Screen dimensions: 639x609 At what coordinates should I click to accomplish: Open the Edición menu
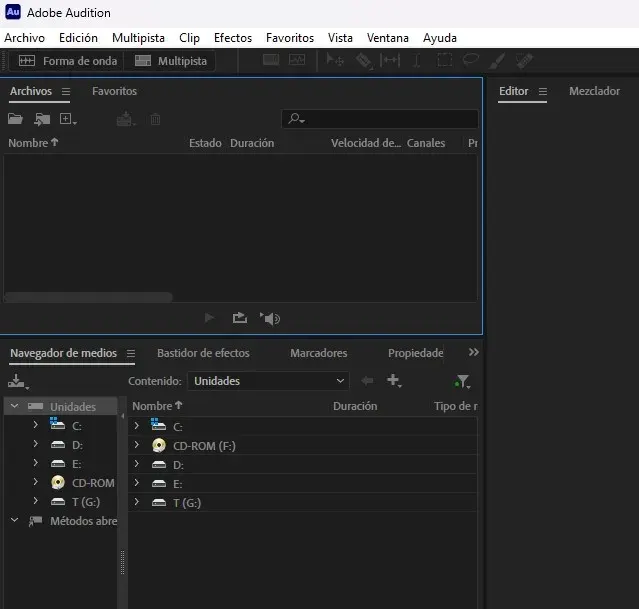[x=78, y=38]
